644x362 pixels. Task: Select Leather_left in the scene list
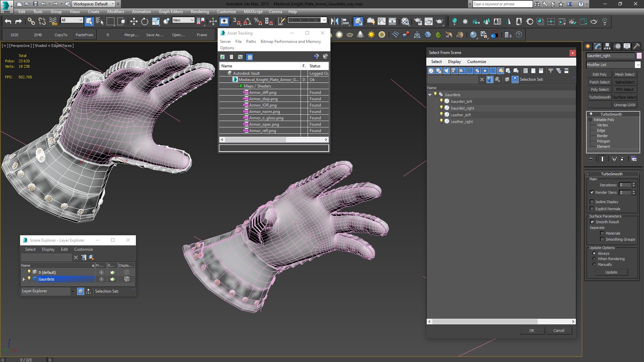coord(461,115)
